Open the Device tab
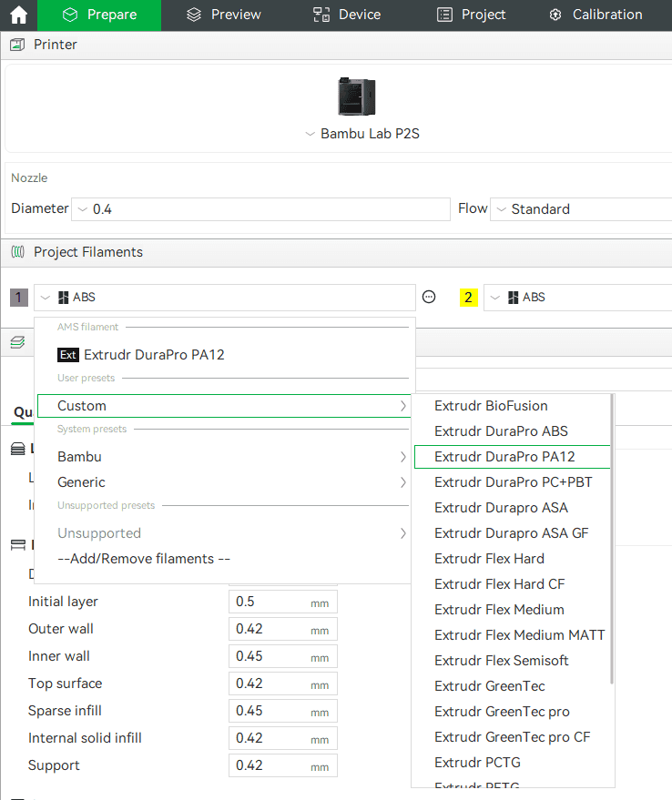This screenshot has width=672, height=800. click(347, 15)
